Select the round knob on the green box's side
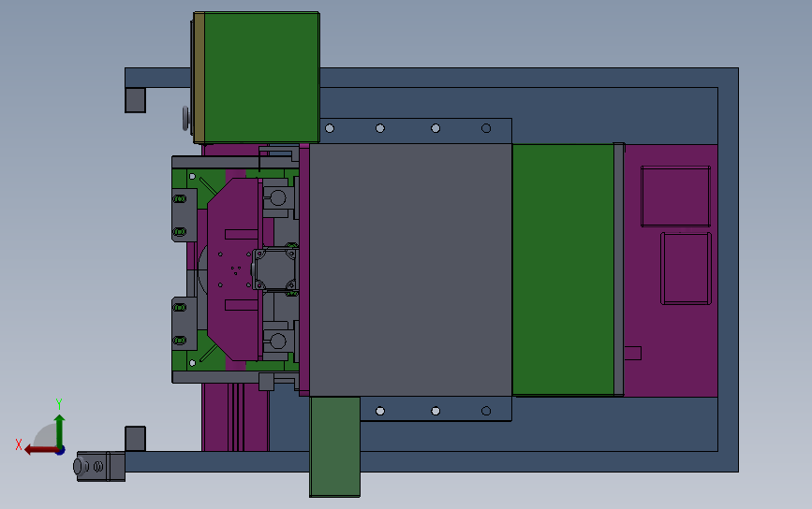Viewport: 812px width, 509px height. click(186, 119)
